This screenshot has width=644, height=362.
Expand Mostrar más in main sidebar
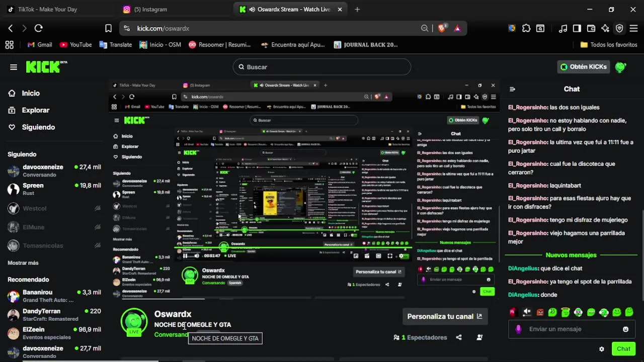pos(23,263)
